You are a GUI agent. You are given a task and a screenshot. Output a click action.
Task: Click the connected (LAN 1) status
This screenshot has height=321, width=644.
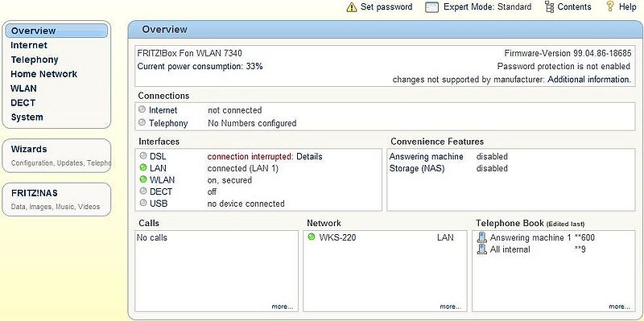[x=243, y=168]
